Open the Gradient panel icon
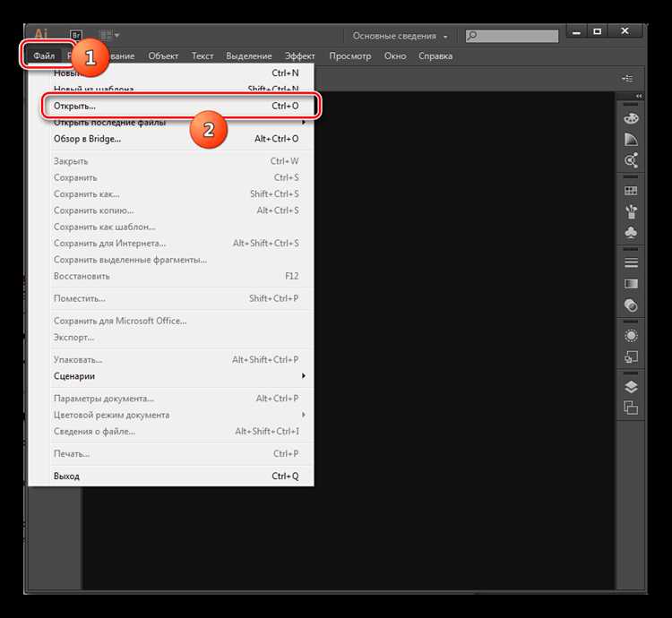This screenshot has height=618, width=672. click(631, 284)
